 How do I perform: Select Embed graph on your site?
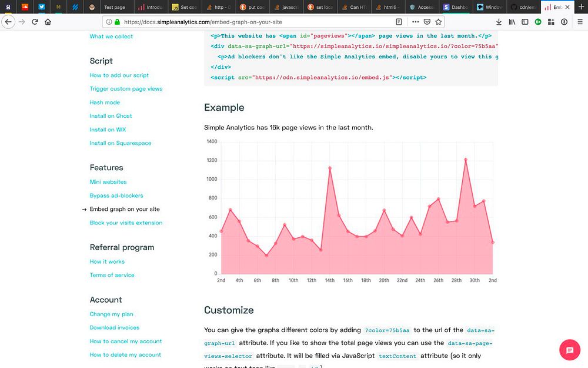click(125, 209)
